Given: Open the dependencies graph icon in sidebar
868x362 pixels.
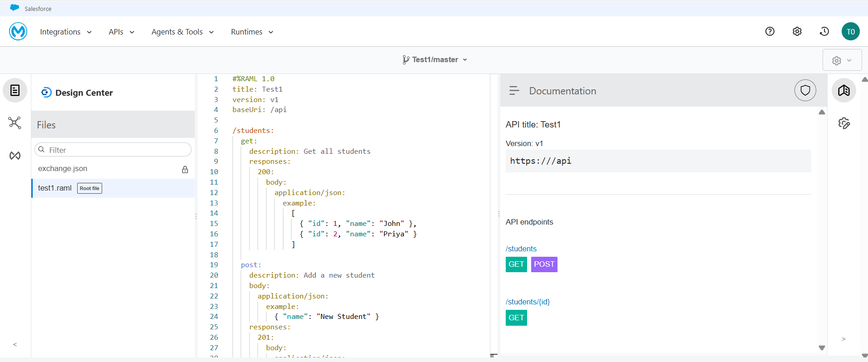Looking at the screenshot, I should pyautogui.click(x=15, y=123).
